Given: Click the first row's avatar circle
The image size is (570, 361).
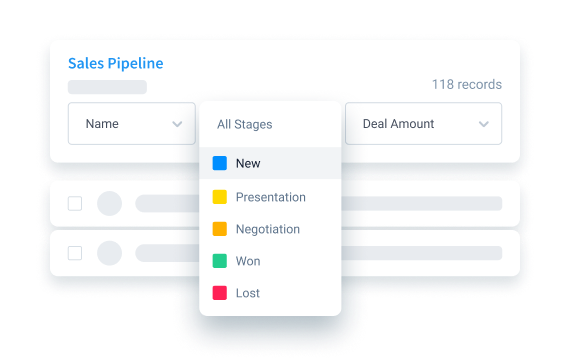Looking at the screenshot, I should pyautogui.click(x=109, y=203).
